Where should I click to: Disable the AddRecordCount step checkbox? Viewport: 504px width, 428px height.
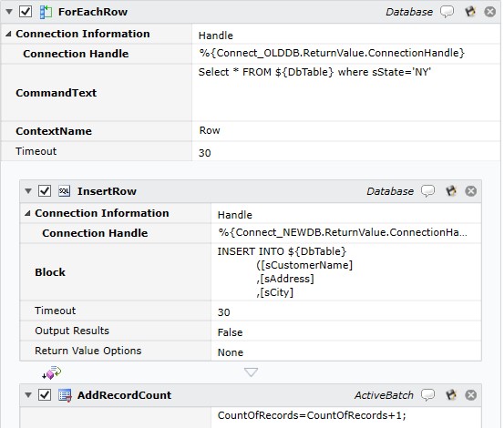[x=45, y=395]
